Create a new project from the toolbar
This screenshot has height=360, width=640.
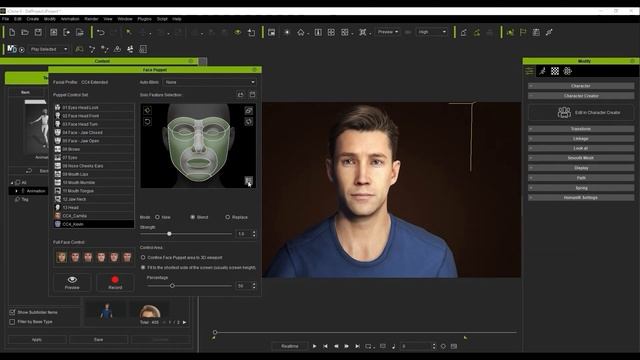12,32
